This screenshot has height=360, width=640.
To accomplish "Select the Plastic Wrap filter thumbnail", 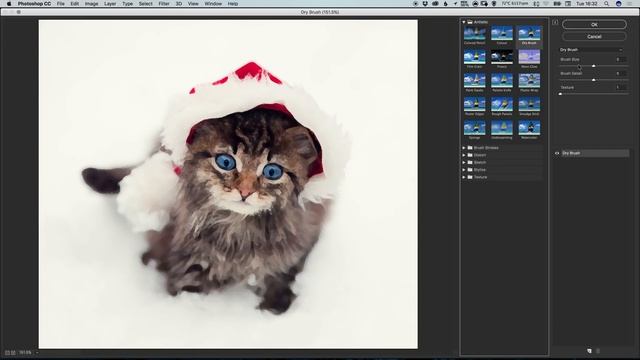I will pos(529,82).
